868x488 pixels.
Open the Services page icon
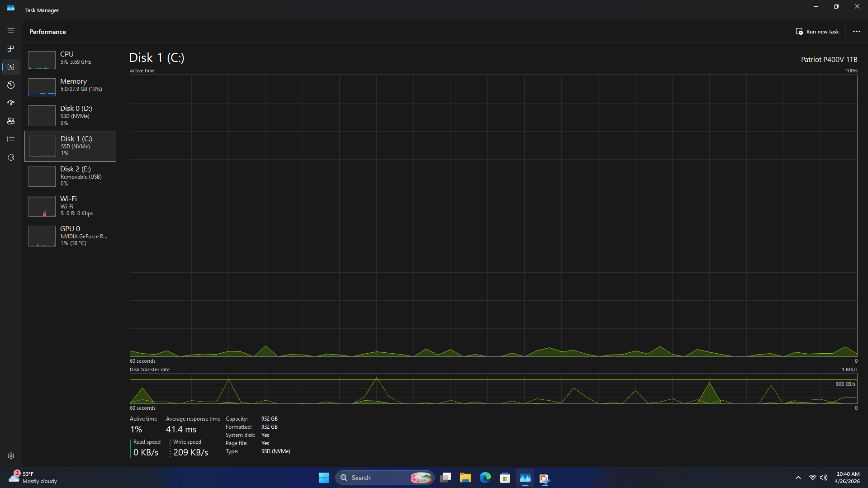11,157
